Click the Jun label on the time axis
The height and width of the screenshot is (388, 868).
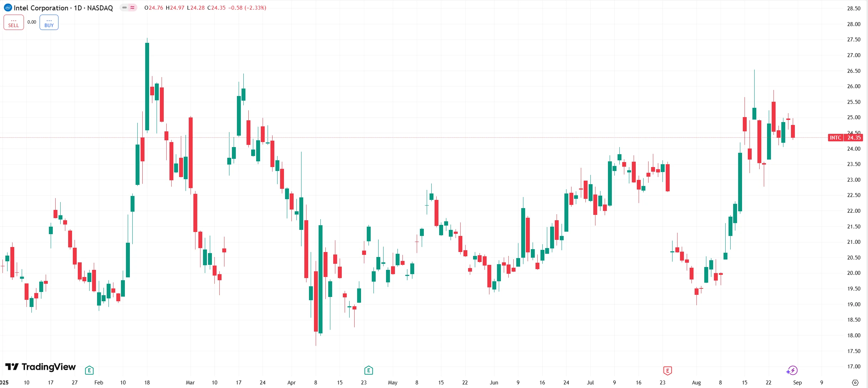(x=494, y=383)
